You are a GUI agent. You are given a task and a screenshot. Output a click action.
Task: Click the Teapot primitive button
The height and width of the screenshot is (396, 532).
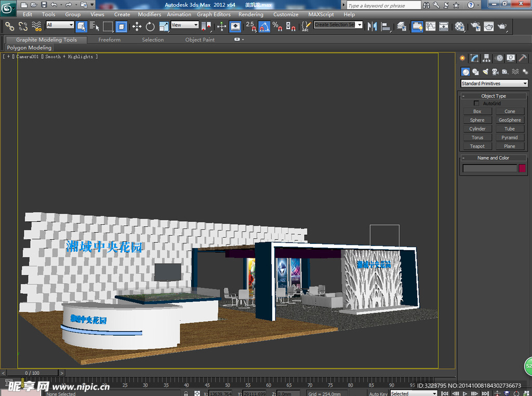coord(477,146)
